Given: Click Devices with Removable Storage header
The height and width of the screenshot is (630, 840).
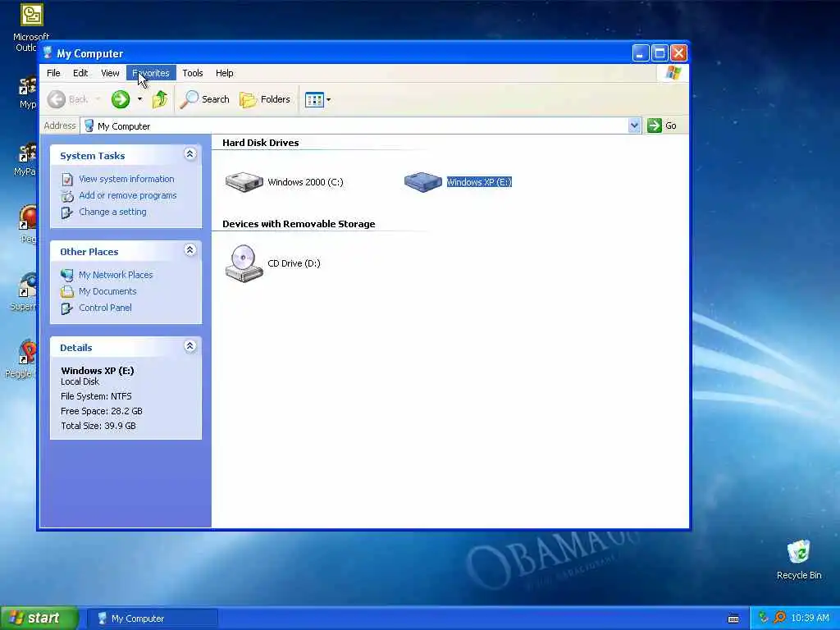Looking at the screenshot, I should coord(299,224).
